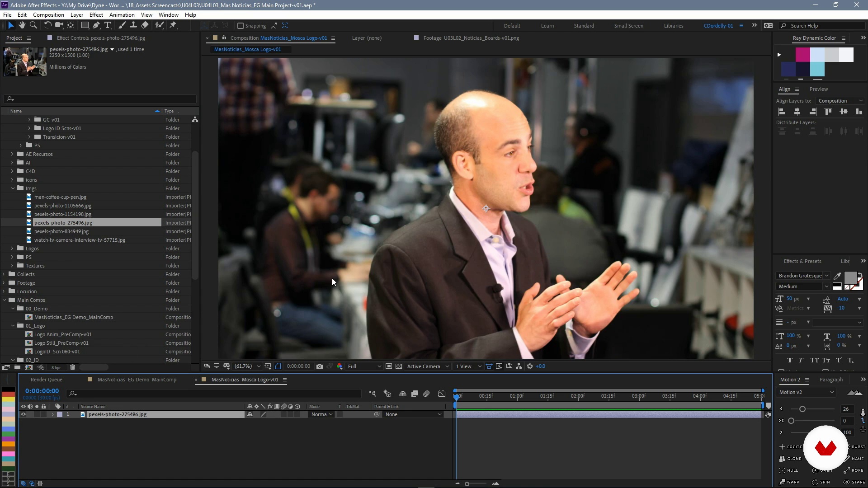Open the magnification ratio (61.7%) dropdown
Screen dimensions: 868x488
(248, 366)
